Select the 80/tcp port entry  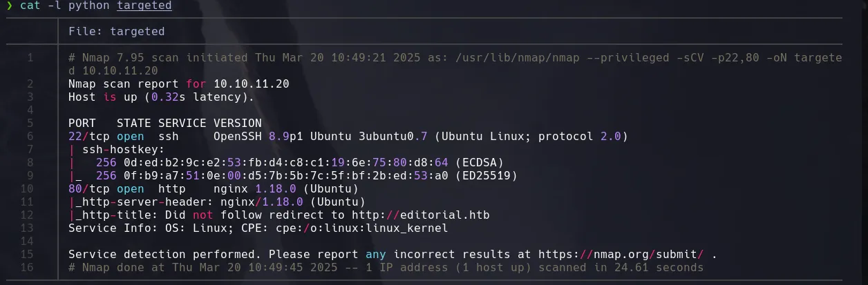pyautogui.click(x=86, y=189)
